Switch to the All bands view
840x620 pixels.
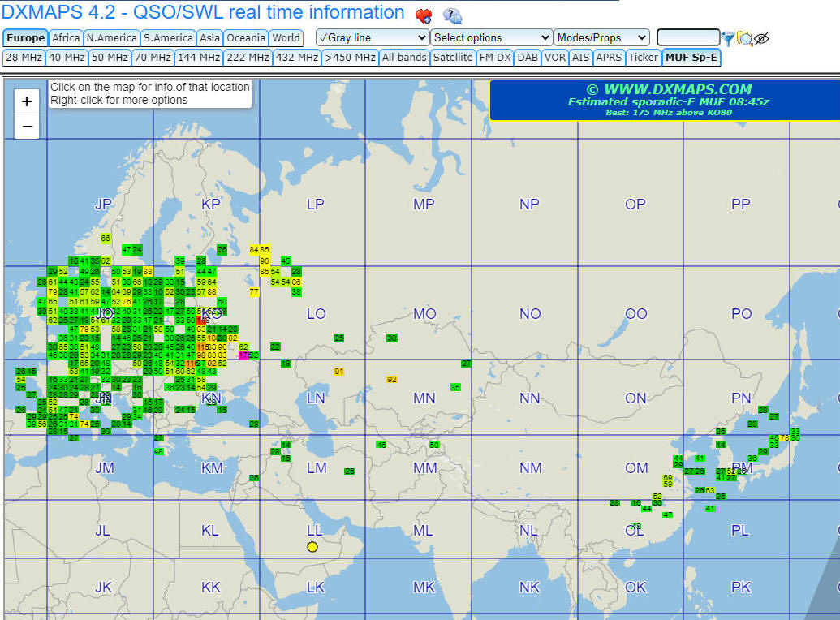tap(403, 58)
